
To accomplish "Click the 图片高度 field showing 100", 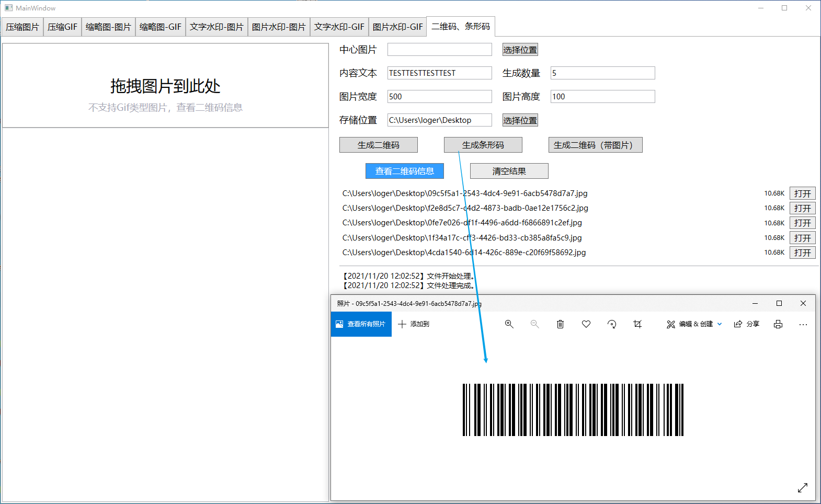I will pyautogui.click(x=603, y=97).
